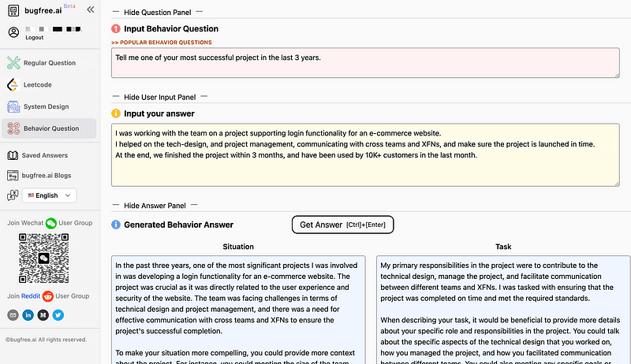Open the English language dropdown
This screenshot has height=364, width=631.
[x=49, y=195]
